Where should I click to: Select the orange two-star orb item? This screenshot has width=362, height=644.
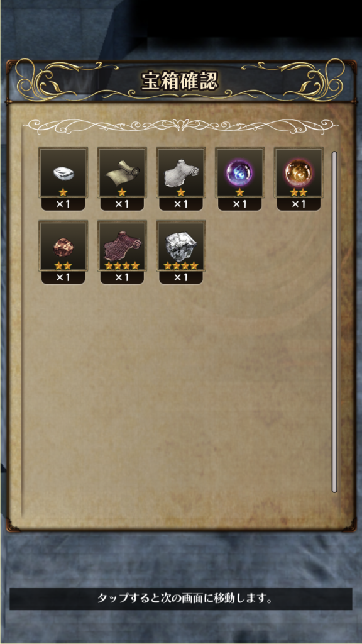click(x=299, y=173)
